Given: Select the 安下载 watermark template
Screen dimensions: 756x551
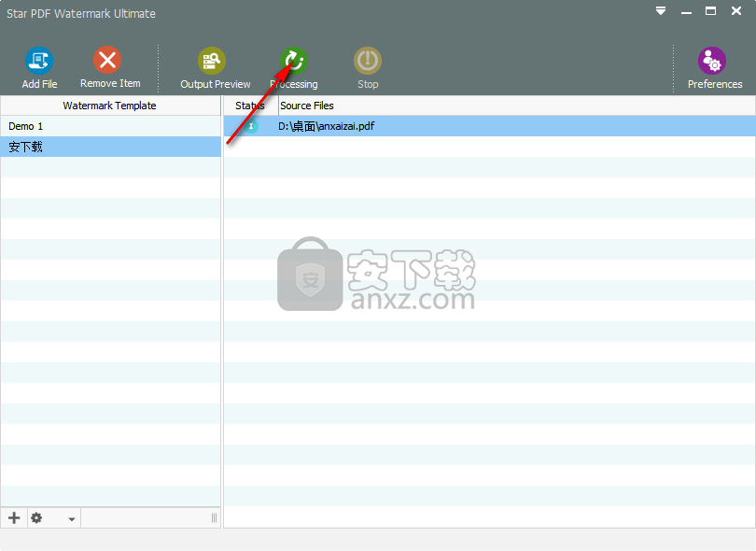Looking at the screenshot, I should pyautogui.click(x=110, y=147).
